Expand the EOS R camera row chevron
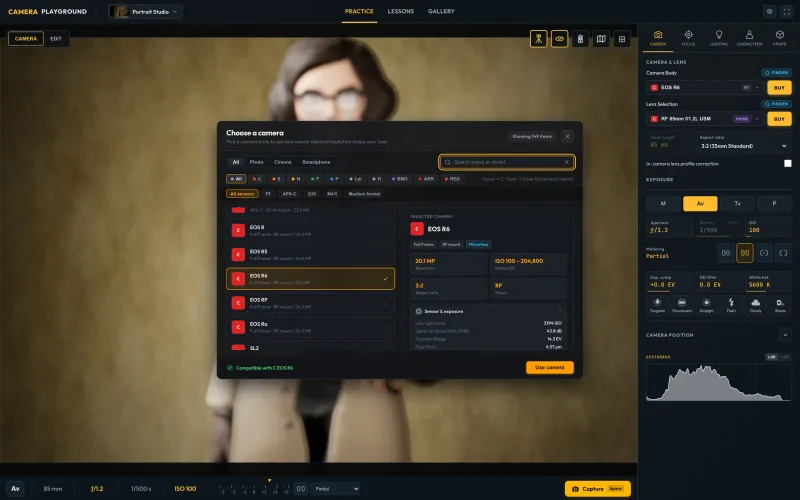 385,231
